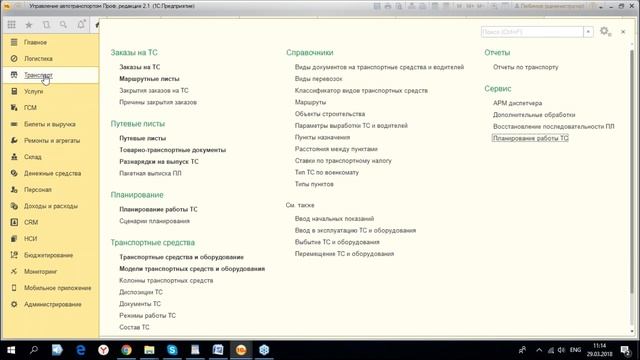Open the history icon in top toolbar
The width and height of the screenshot is (640, 360).
coord(46,25)
